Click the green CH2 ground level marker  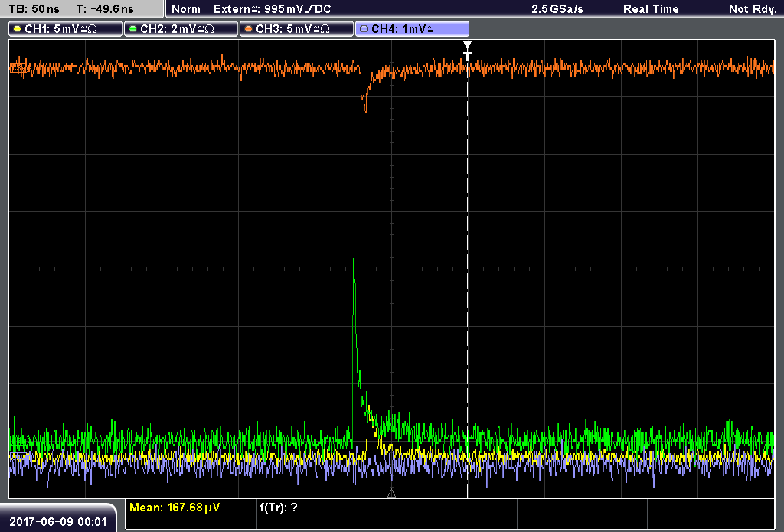coord(18,440)
